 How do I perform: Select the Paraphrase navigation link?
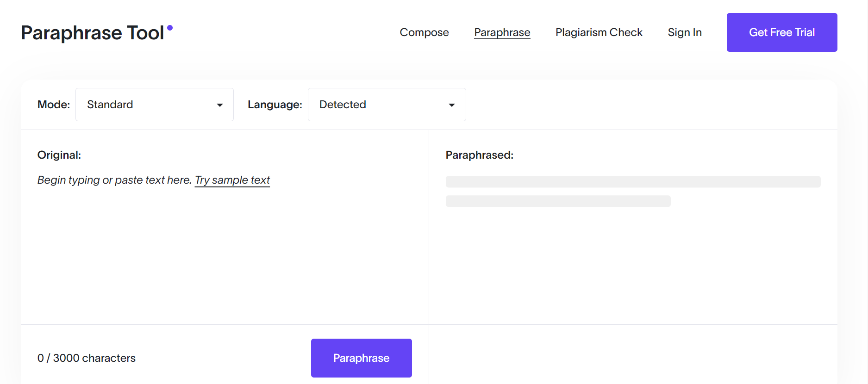tap(502, 32)
